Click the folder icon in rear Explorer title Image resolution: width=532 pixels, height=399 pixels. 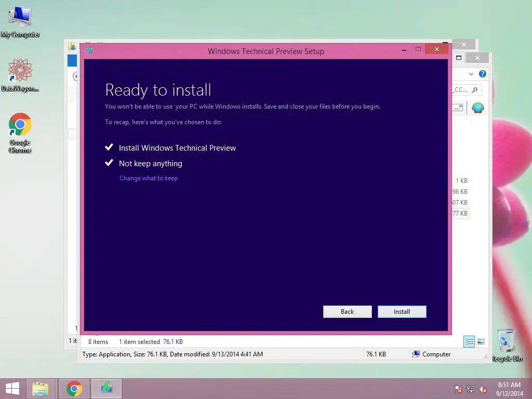pos(72,46)
